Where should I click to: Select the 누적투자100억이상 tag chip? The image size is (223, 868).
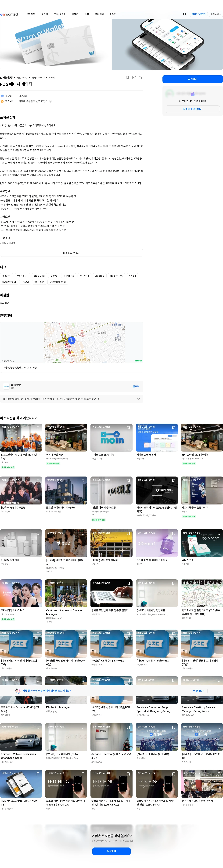point(58,282)
